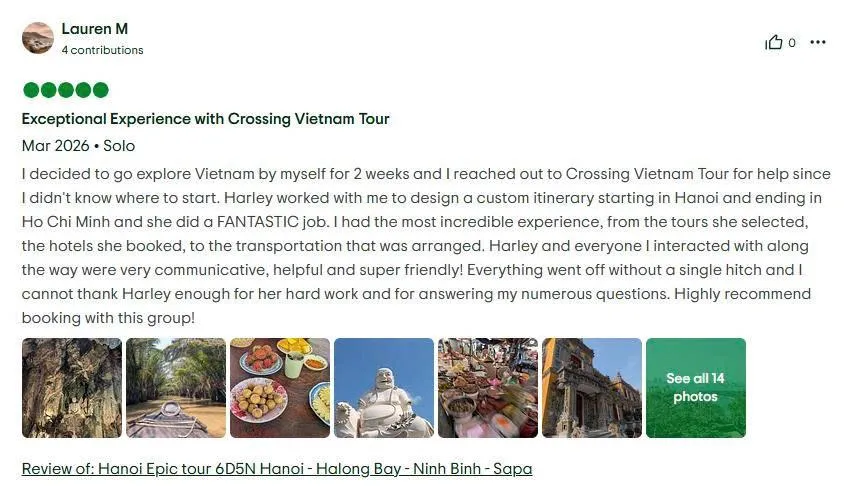
Task: Click the review title Exceptional Experience
Action: pos(206,119)
